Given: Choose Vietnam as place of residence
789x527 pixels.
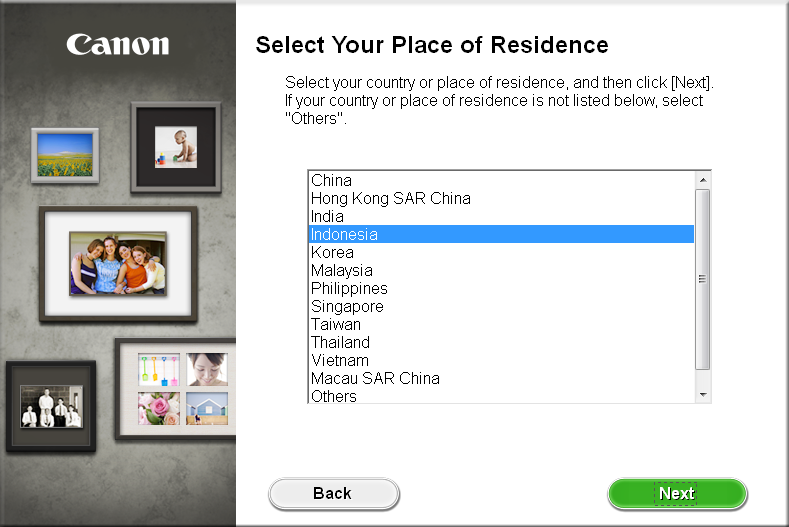Looking at the screenshot, I should pos(340,360).
